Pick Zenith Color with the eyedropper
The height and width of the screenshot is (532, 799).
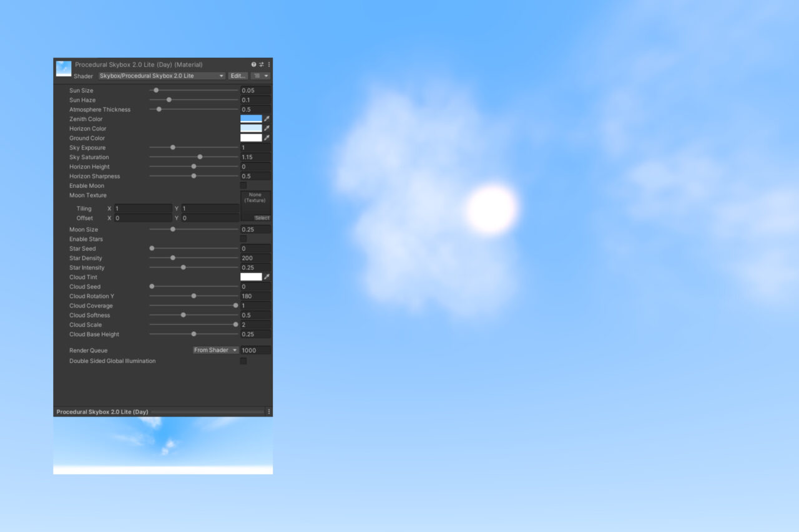(267, 118)
